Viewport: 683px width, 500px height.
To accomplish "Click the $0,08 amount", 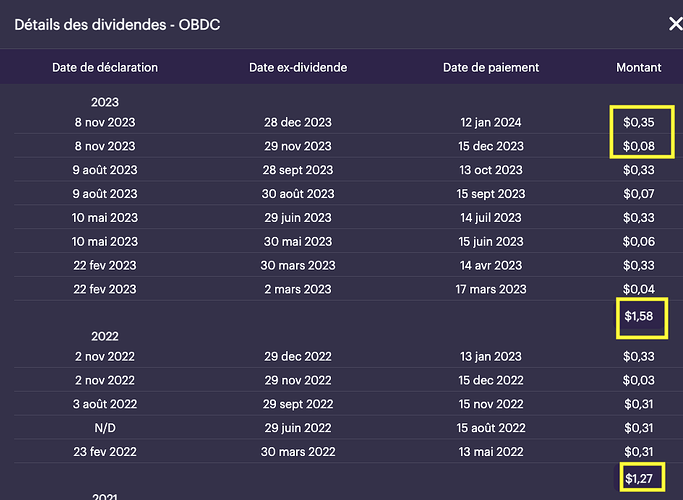I will pyautogui.click(x=639, y=146).
